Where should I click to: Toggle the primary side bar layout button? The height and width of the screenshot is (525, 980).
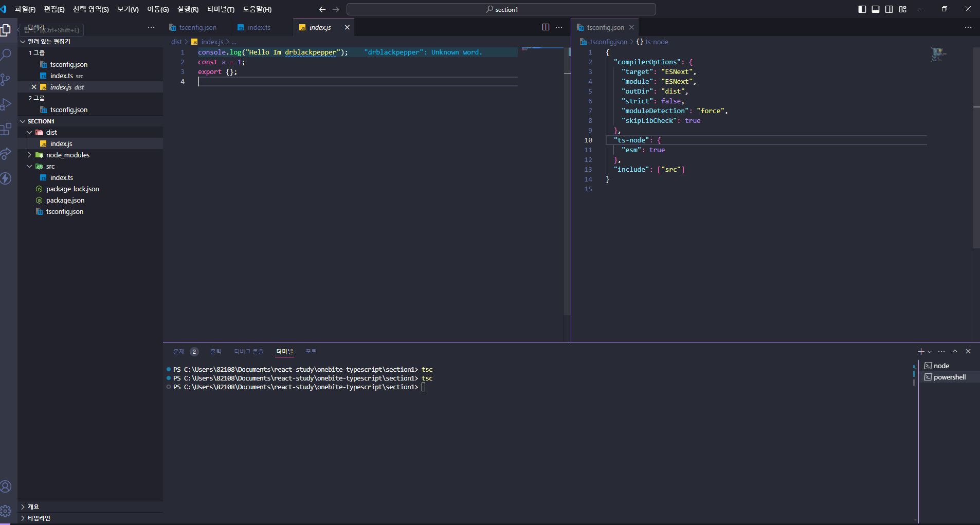pos(862,9)
